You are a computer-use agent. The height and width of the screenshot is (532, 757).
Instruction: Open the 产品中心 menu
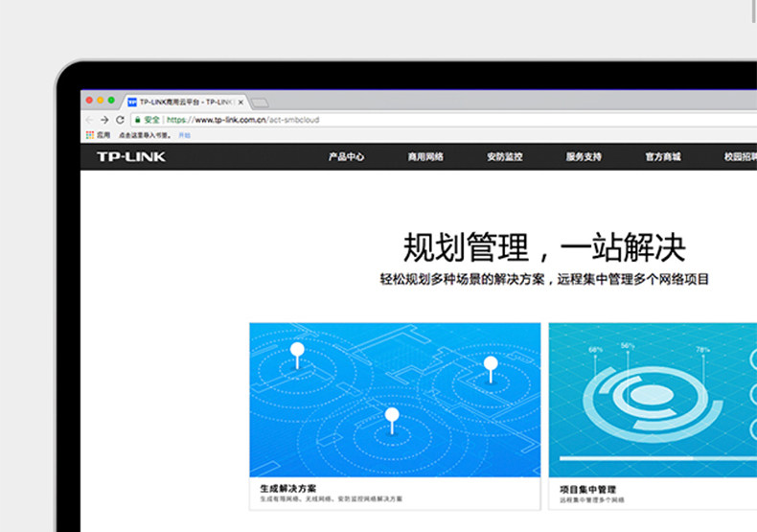[x=346, y=157]
